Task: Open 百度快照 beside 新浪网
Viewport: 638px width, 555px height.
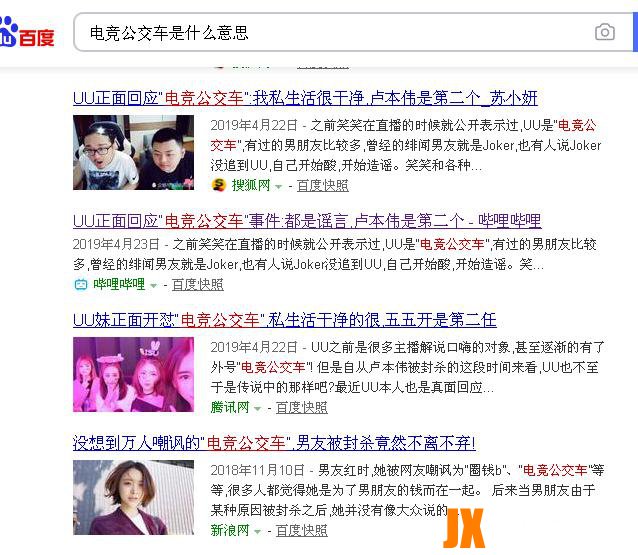Action: pyautogui.click(x=302, y=530)
